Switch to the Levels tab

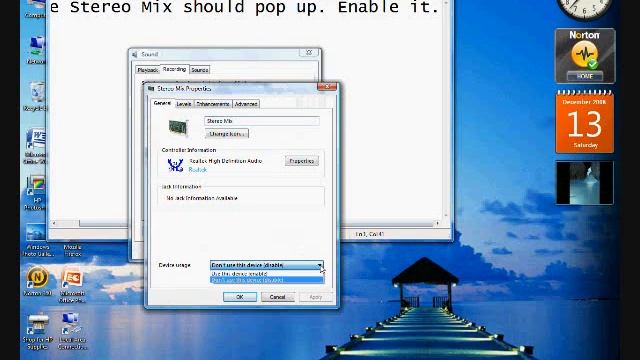point(184,104)
